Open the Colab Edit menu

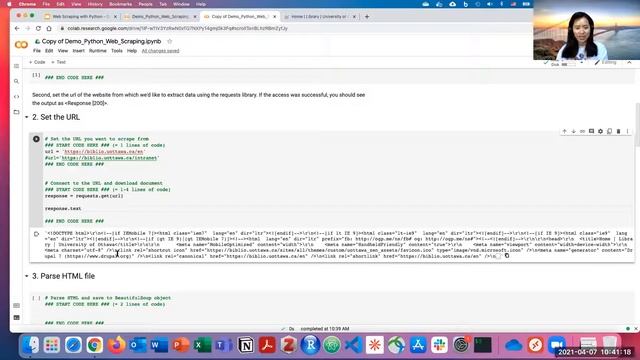(x=49, y=51)
